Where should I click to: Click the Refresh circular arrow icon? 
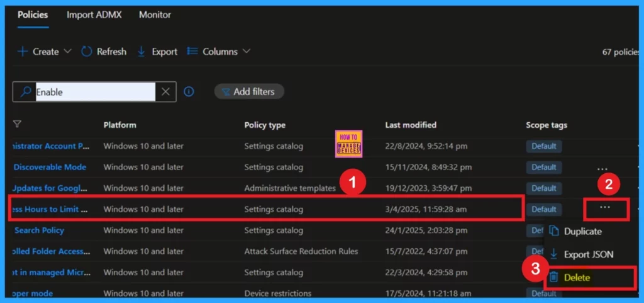click(87, 52)
